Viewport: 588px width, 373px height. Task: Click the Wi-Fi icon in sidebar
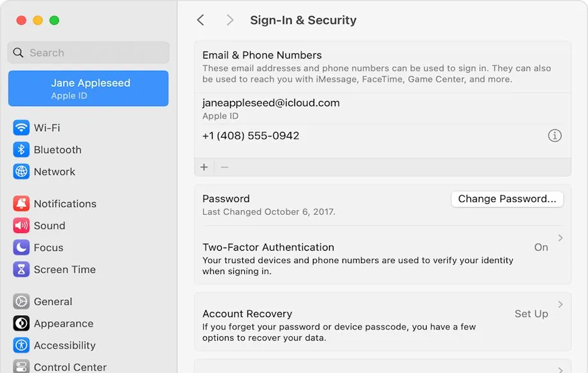pos(22,128)
